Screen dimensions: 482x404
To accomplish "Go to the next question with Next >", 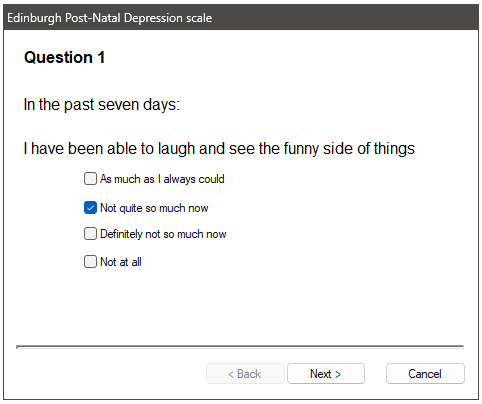I will [326, 374].
